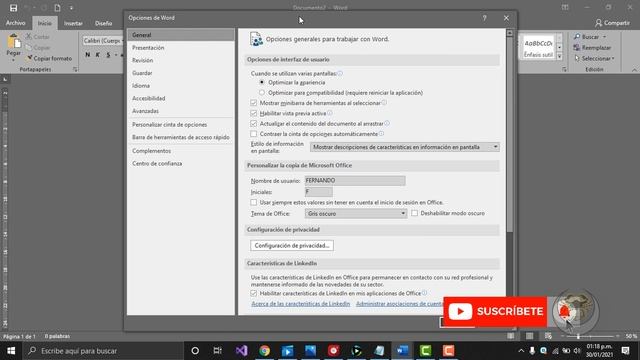Switch to Diseño ribbon tab

(x=103, y=23)
